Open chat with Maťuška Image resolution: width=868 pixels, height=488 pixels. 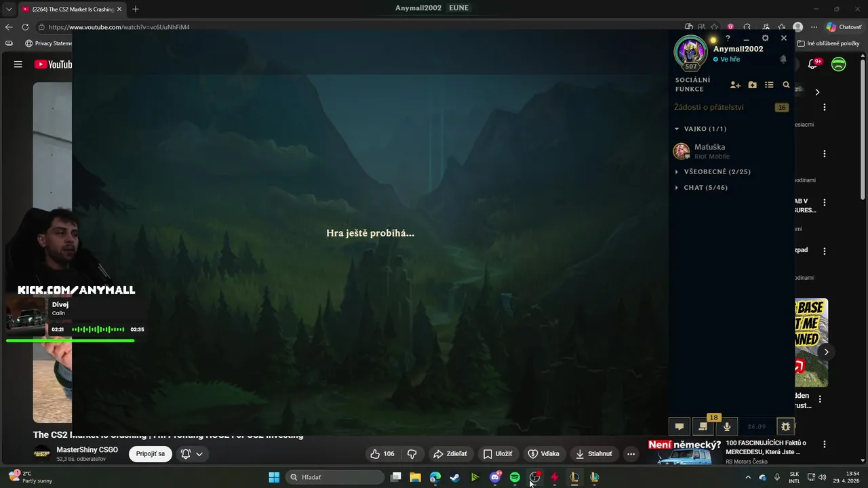(x=731, y=151)
